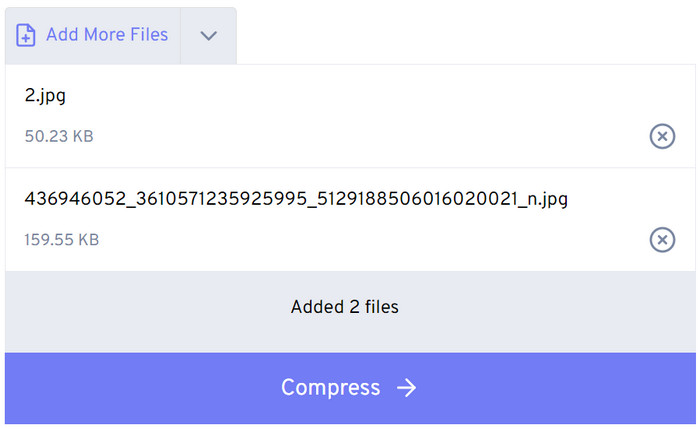Expand the chevron next to Add More Files
The image size is (700, 429).
[x=208, y=35]
